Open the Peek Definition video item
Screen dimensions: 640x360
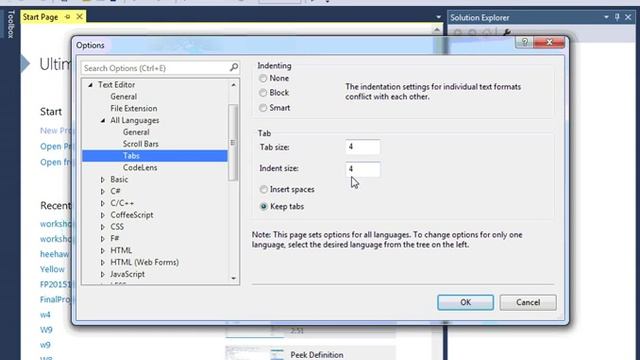(317, 355)
